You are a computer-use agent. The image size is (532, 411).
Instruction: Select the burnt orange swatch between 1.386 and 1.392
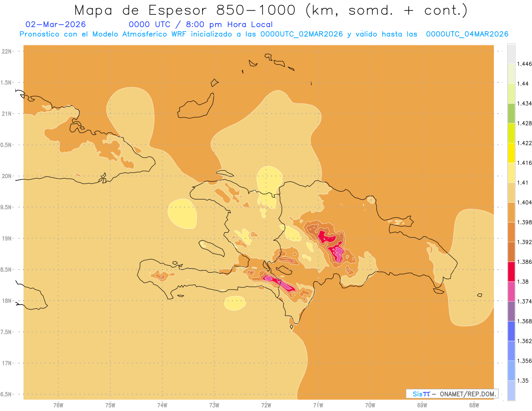click(x=511, y=252)
